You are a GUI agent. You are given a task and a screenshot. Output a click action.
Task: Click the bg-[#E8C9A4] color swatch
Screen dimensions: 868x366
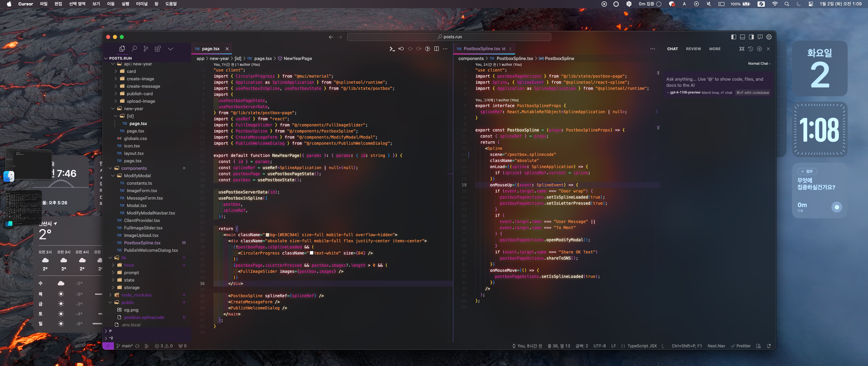pyautogui.click(x=267, y=235)
